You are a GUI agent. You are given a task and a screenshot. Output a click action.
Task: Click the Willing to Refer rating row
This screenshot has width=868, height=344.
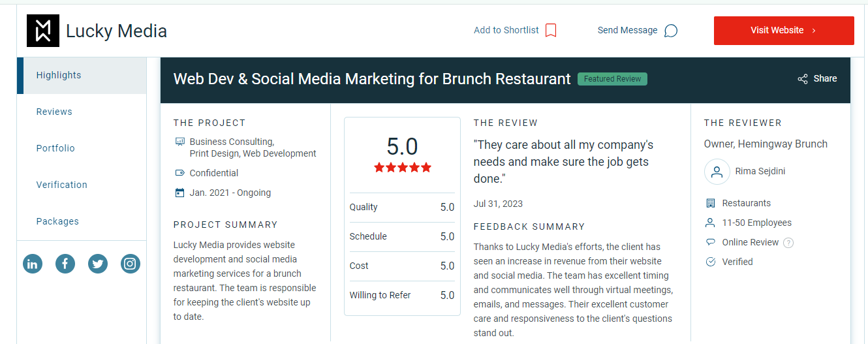tap(402, 296)
